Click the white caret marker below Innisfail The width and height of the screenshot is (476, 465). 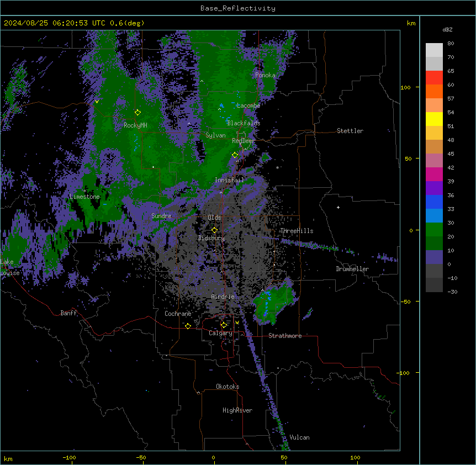click(x=221, y=192)
